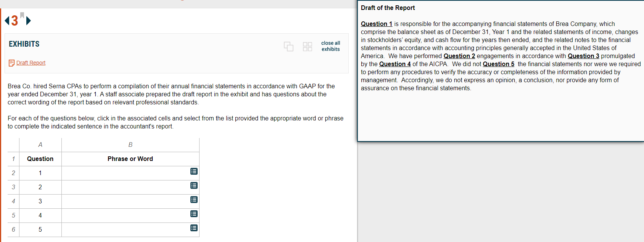Click the underlined Question 1 link in the report
Viewport: 644px width, 242px height.
point(376,24)
